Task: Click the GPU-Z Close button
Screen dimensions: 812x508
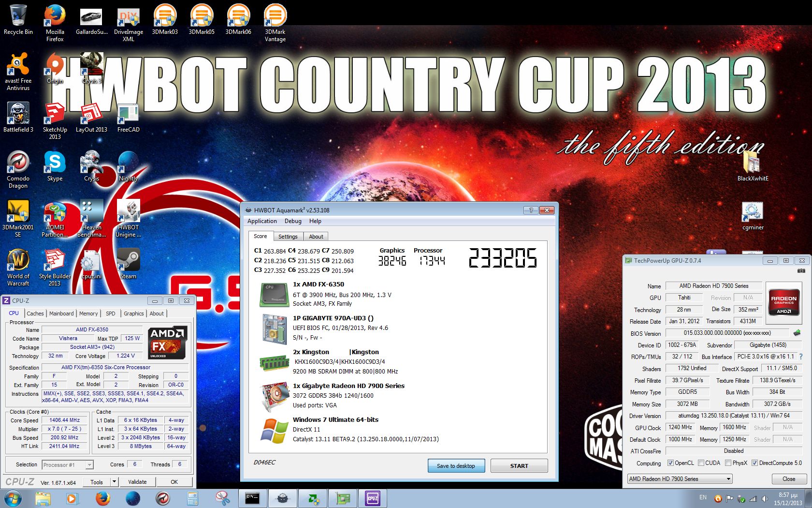Action: 789,479
